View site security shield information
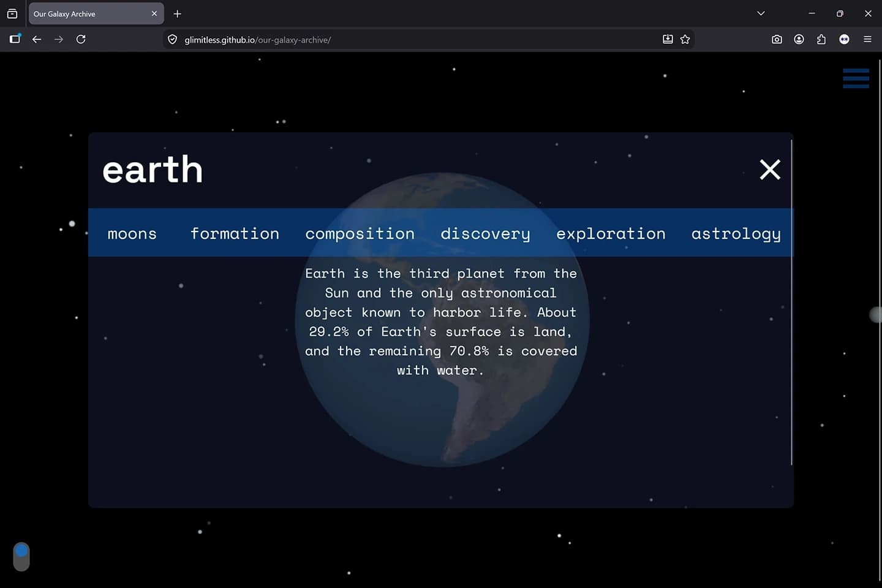This screenshot has height=588, width=882. click(173, 40)
